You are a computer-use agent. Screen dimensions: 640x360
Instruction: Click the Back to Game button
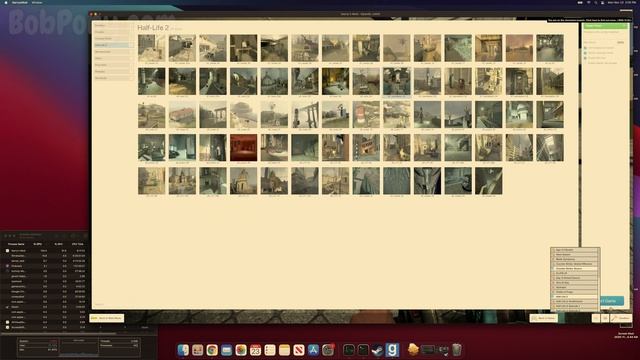(544, 318)
